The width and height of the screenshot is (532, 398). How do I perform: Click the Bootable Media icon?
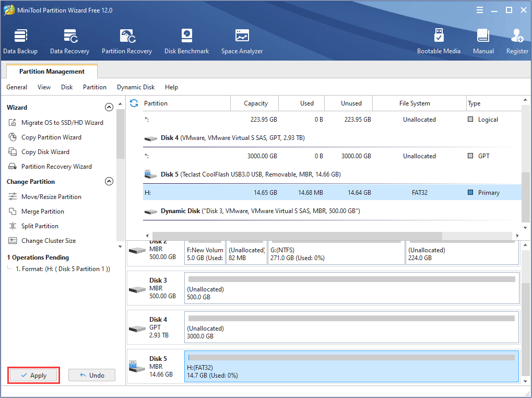pos(439,41)
